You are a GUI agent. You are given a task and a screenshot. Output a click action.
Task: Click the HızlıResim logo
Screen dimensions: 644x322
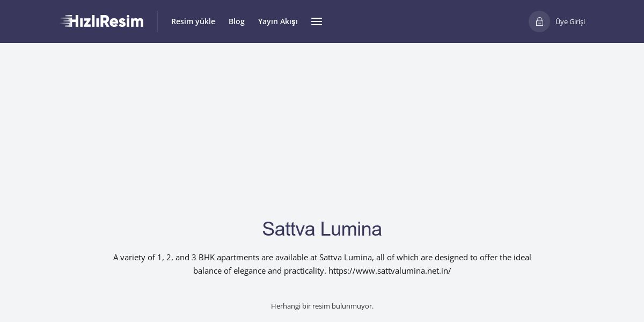click(102, 21)
